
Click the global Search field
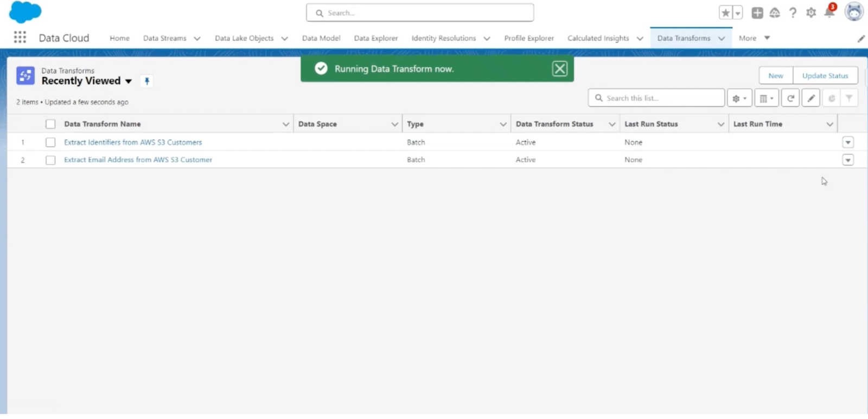coord(420,13)
